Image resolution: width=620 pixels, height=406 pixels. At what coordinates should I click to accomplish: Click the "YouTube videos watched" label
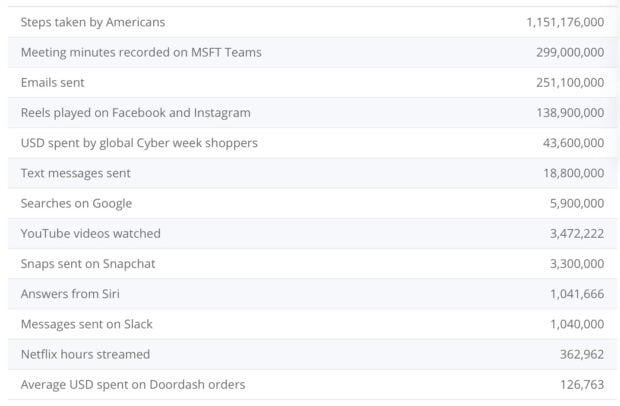90,233
